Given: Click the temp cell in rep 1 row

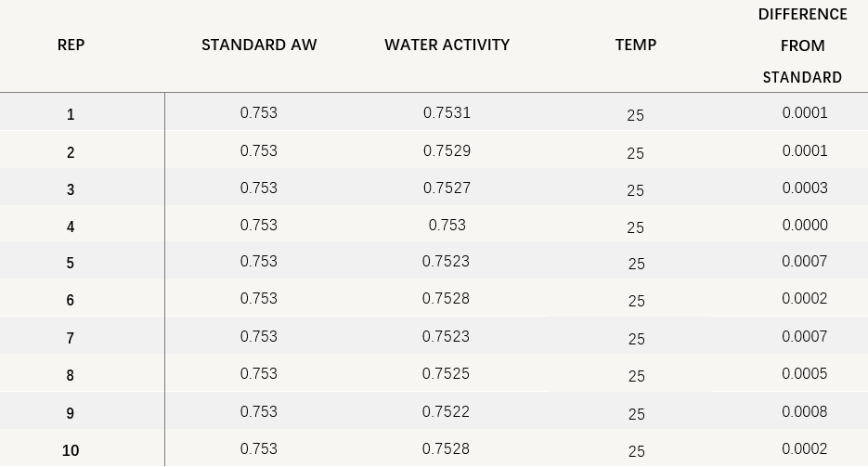Looking at the screenshot, I should 636,115.
